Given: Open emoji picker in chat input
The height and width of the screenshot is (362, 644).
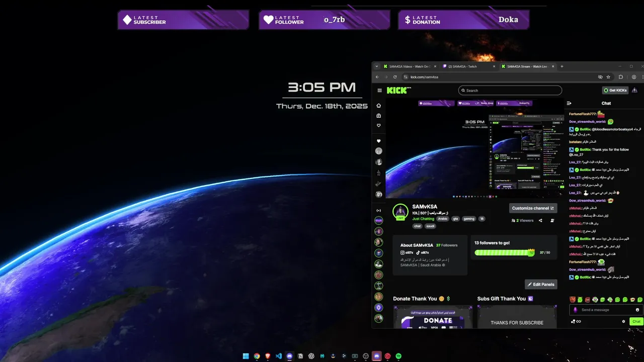Looking at the screenshot, I should pyautogui.click(x=637, y=310).
